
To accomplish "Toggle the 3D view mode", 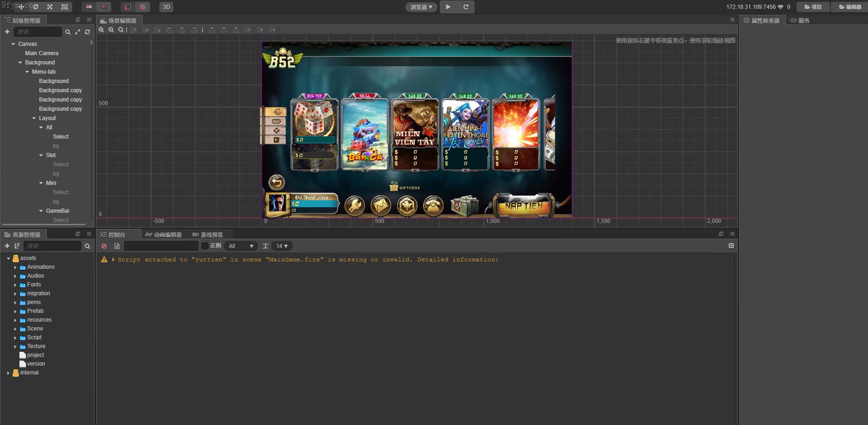I will [166, 7].
